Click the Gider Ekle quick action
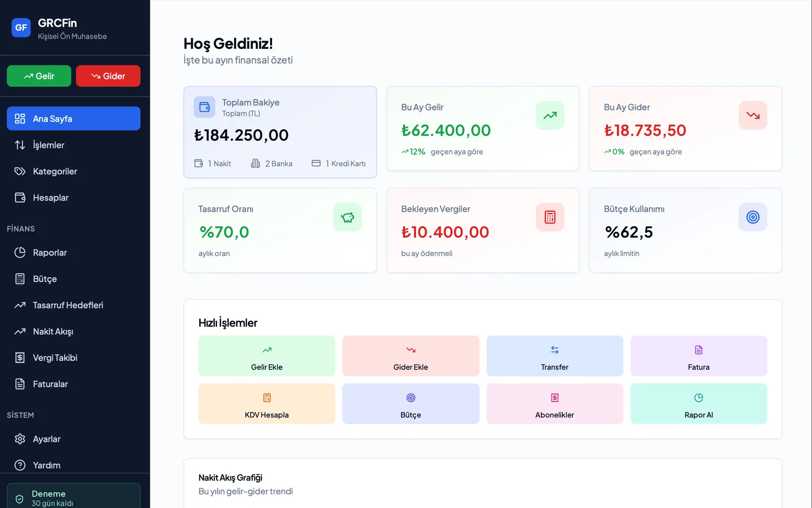 (411, 356)
